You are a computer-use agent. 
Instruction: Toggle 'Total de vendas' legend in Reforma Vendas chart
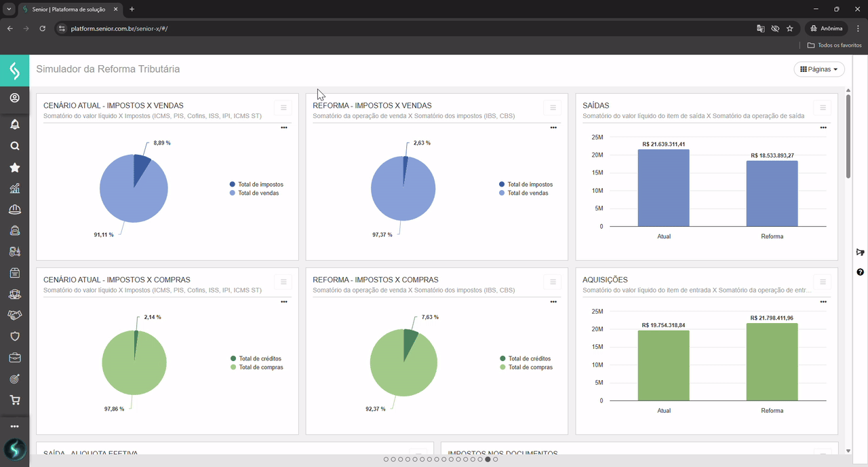click(528, 193)
